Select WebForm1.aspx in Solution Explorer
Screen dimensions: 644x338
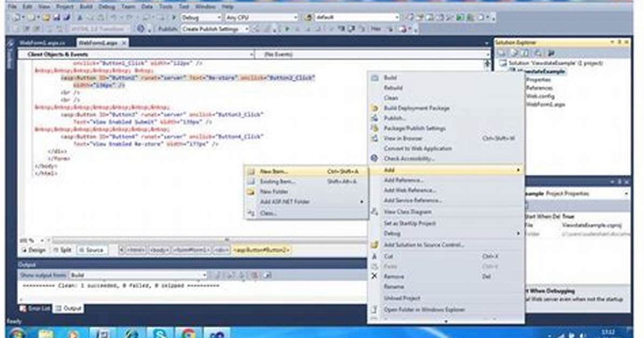pos(545,104)
